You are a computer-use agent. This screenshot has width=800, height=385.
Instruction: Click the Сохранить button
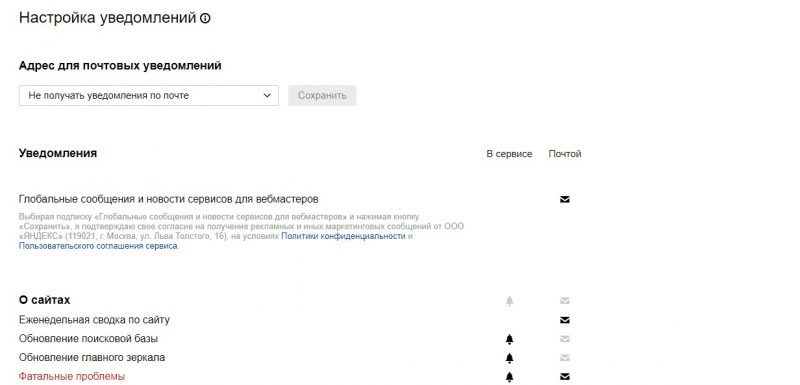(x=322, y=95)
